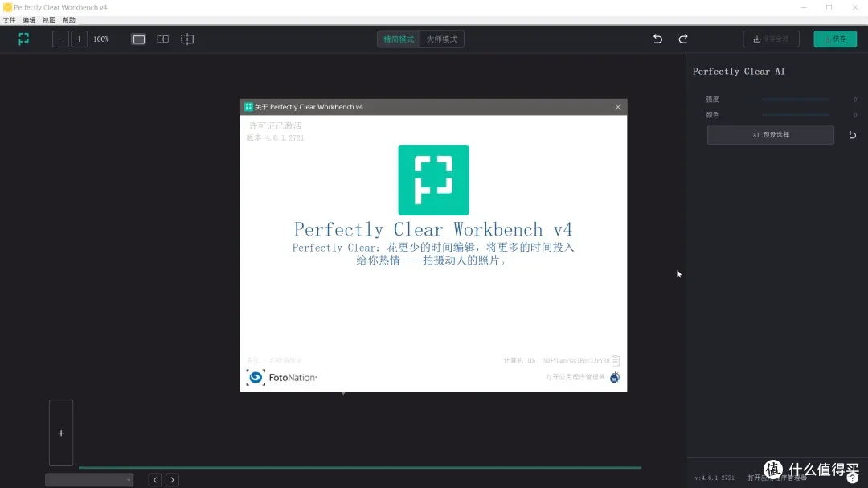Open the 编辑 menu
Viewport: 868px width, 488px height.
point(29,20)
